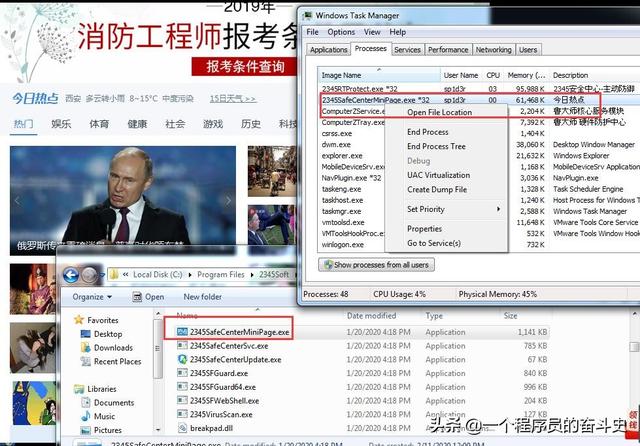Switch to the Applications tab

(329, 50)
